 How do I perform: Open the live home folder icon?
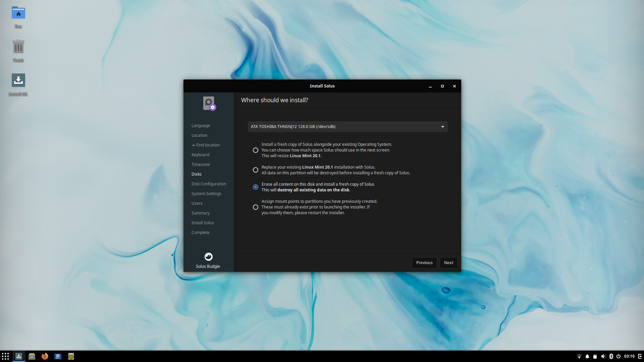click(x=18, y=13)
